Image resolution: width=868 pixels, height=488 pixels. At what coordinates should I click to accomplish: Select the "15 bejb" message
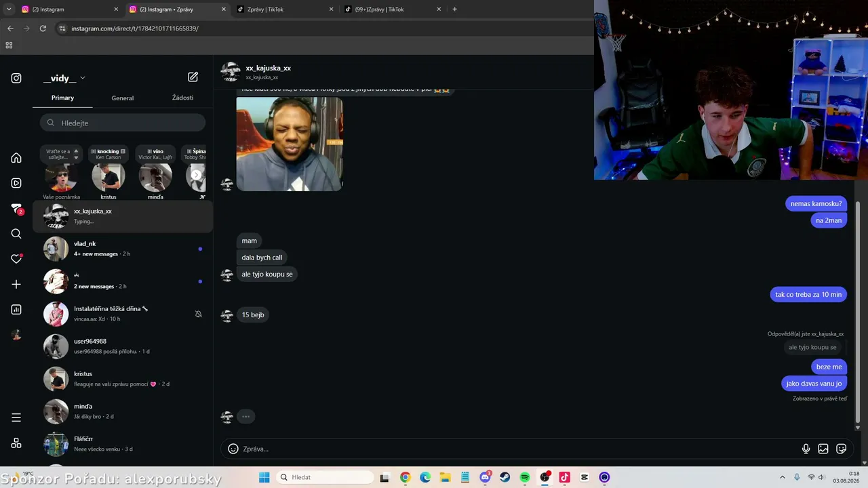click(253, 314)
